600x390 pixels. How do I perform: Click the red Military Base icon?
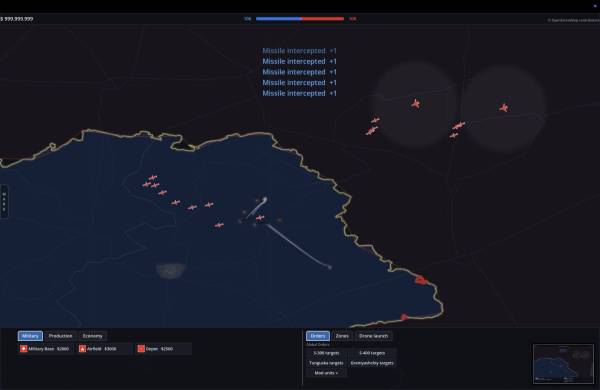24,349
